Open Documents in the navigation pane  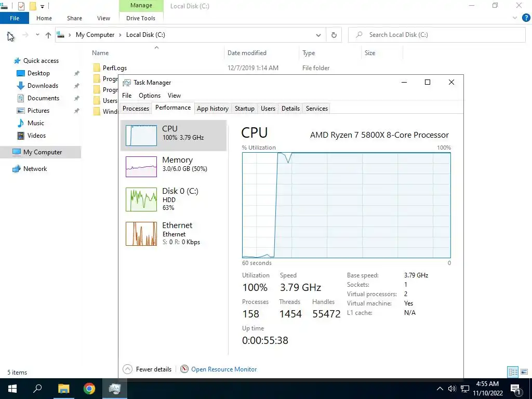pos(43,98)
